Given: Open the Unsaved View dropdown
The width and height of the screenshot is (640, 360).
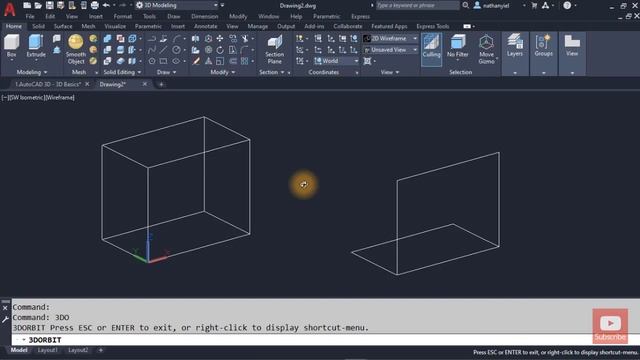Looking at the screenshot, I should (x=391, y=50).
